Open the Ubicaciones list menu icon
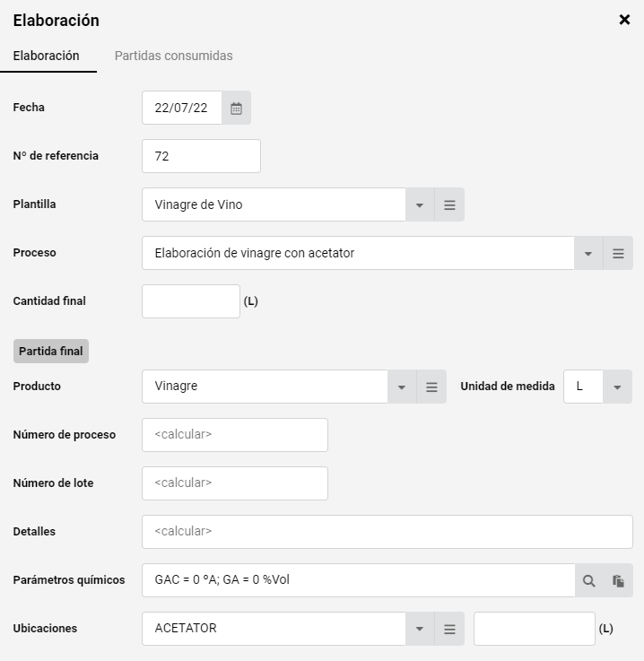644x661 pixels. 449,629
